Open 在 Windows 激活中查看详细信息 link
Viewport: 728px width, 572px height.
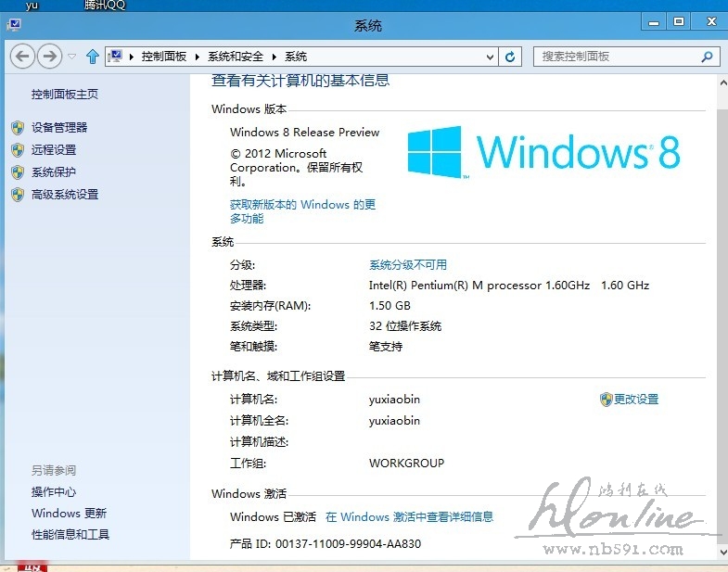coord(409,516)
